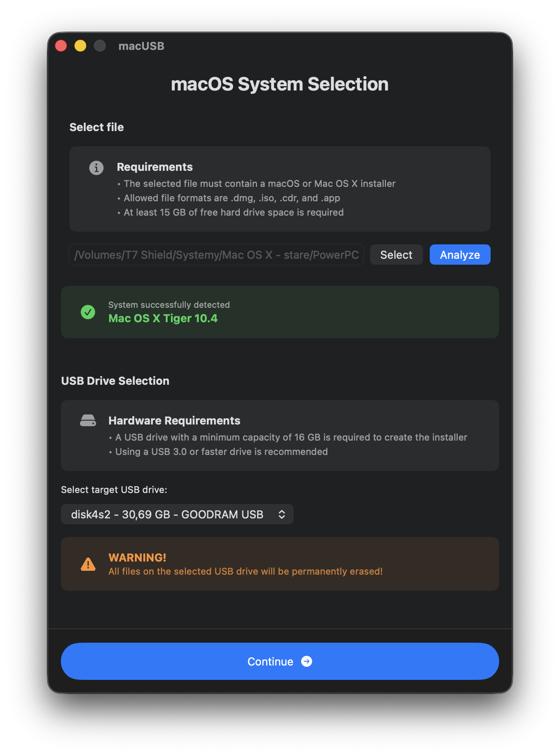The width and height of the screenshot is (560, 756).
Task: Click the Mac OS X Tiger 10.4 detection banner
Action: 280,312
